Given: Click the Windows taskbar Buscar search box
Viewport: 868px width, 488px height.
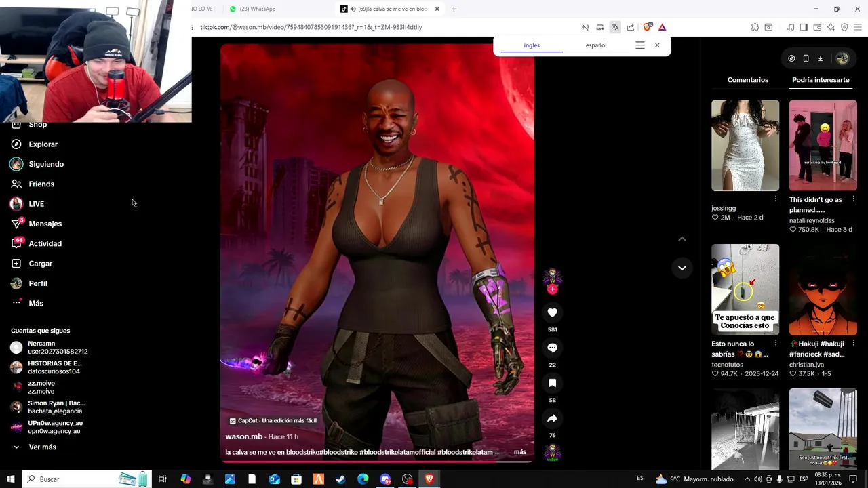Looking at the screenshot, I should pyautogui.click(x=87, y=479).
